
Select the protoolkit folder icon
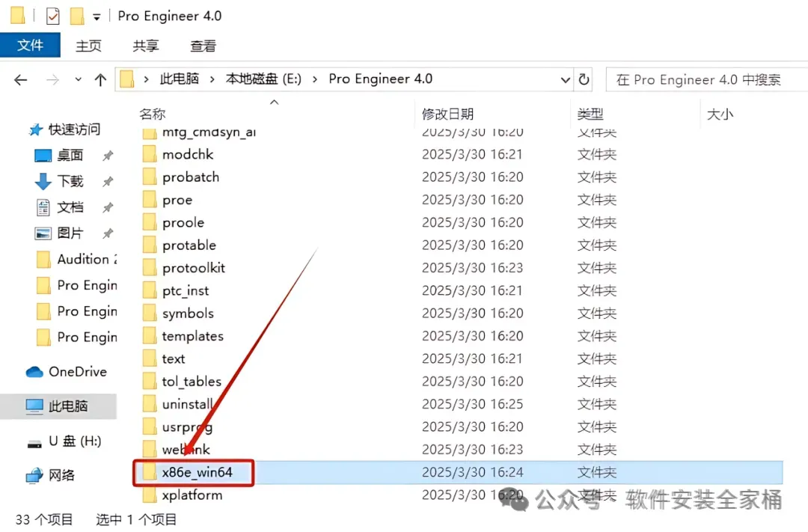click(x=150, y=268)
